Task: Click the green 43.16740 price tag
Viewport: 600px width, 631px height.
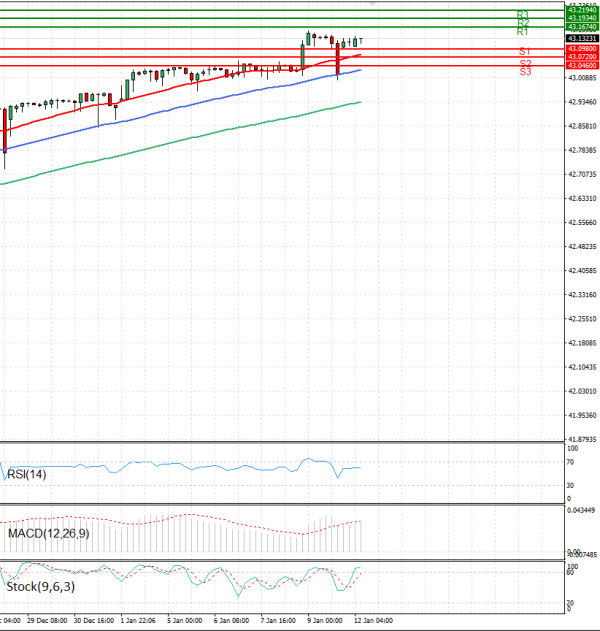Action: coord(581,27)
